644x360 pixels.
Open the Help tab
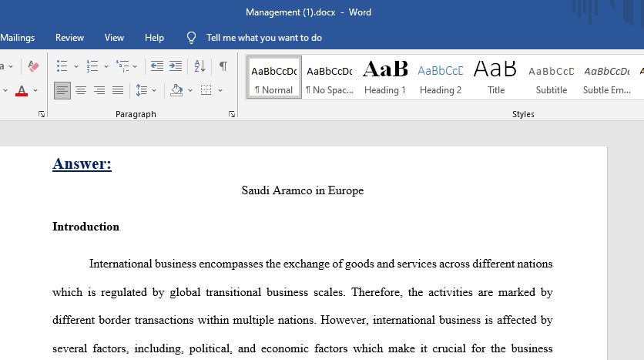click(154, 38)
